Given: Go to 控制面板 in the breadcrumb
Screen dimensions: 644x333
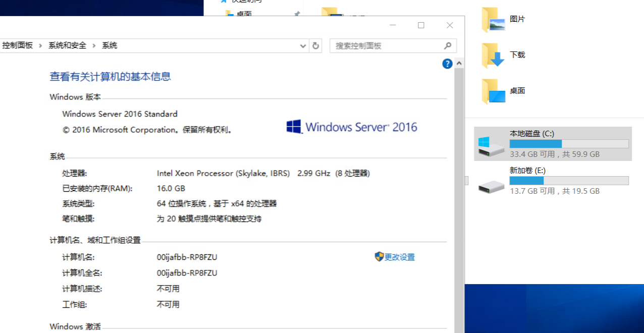Looking at the screenshot, I should coord(18,45).
